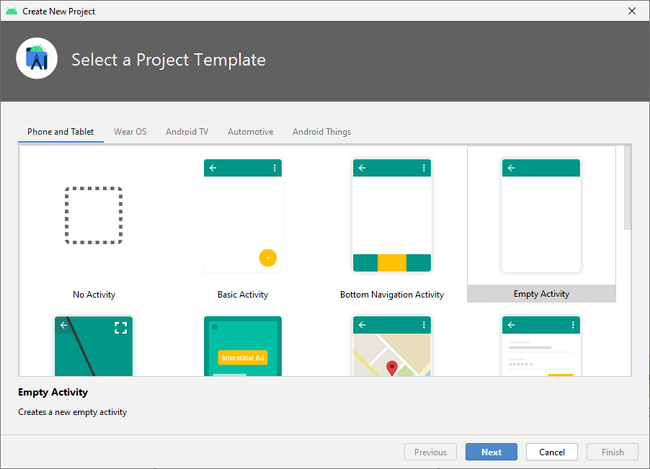Select the Empty Activity template preview
Image resolution: width=650 pixels, height=469 pixels.
click(541, 216)
